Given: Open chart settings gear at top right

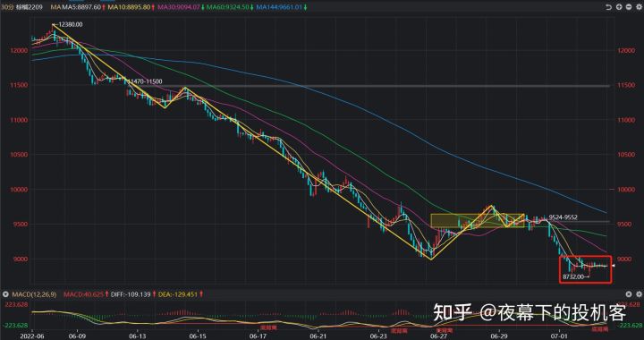Looking at the screenshot, I should pyautogui.click(x=639, y=7).
